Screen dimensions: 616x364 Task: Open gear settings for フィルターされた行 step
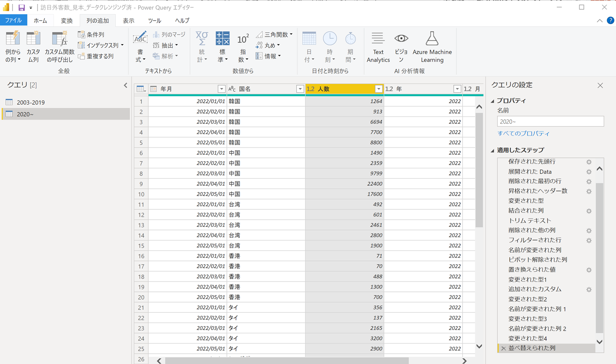589,241
